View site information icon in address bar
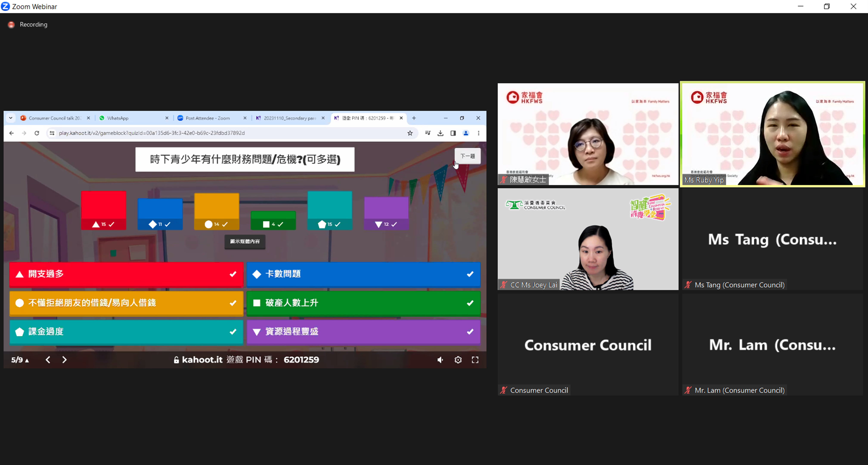The width and height of the screenshot is (868, 465). pyautogui.click(x=52, y=133)
